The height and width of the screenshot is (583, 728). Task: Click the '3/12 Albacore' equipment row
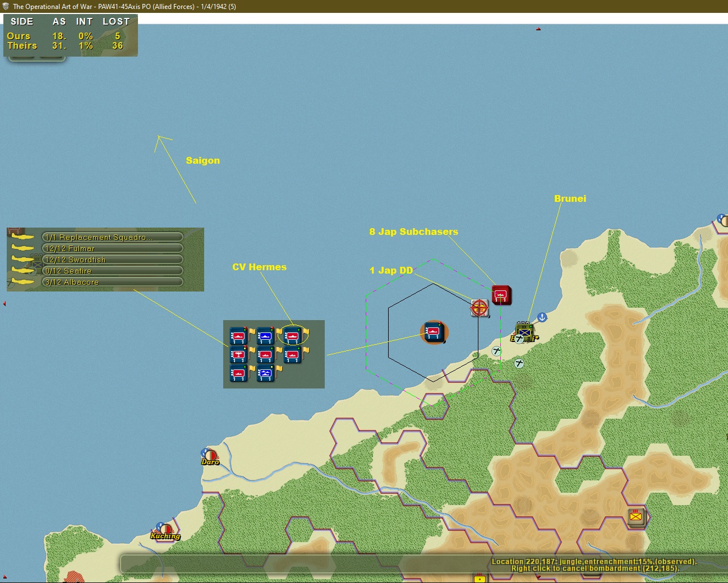pyautogui.click(x=113, y=282)
